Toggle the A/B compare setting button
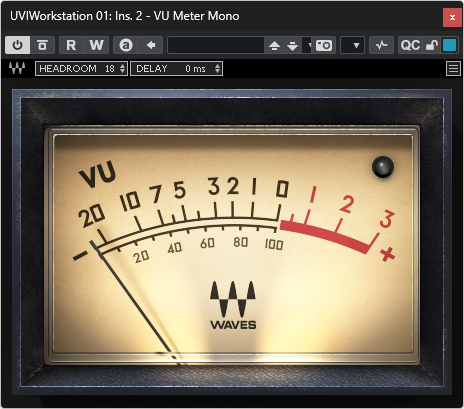 click(126, 45)
